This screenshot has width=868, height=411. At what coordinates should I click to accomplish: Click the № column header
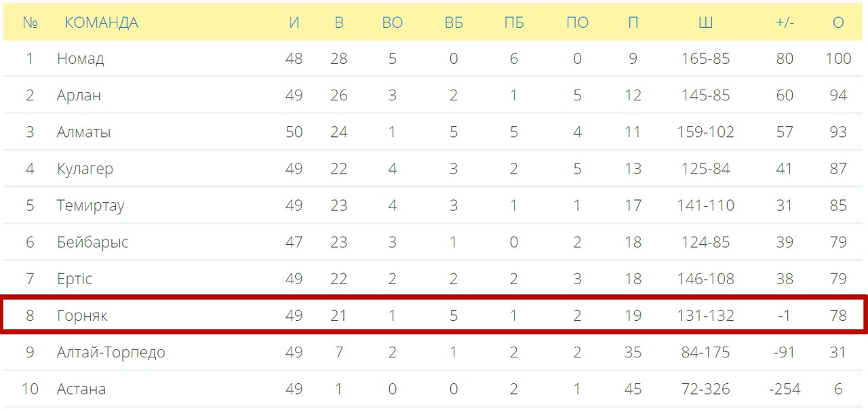tap(30, 22)
